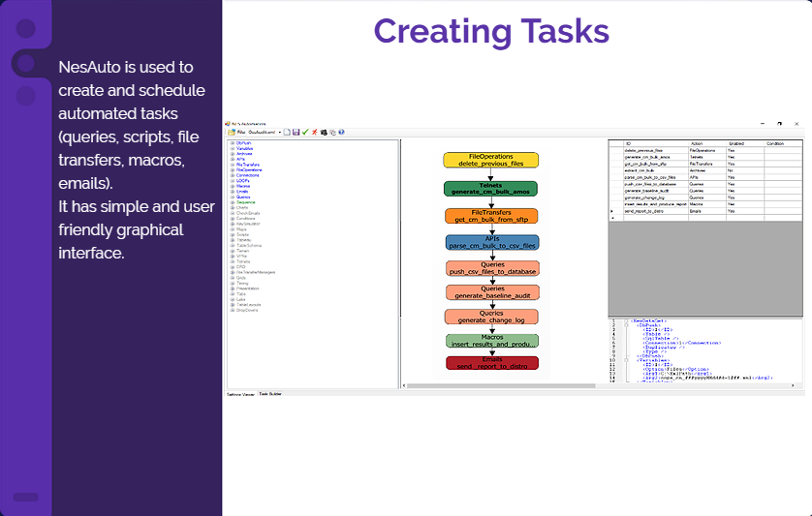812x516 pixels.
Task: Select the TableLayouts tree item
Action: click(x=249, y=305)
